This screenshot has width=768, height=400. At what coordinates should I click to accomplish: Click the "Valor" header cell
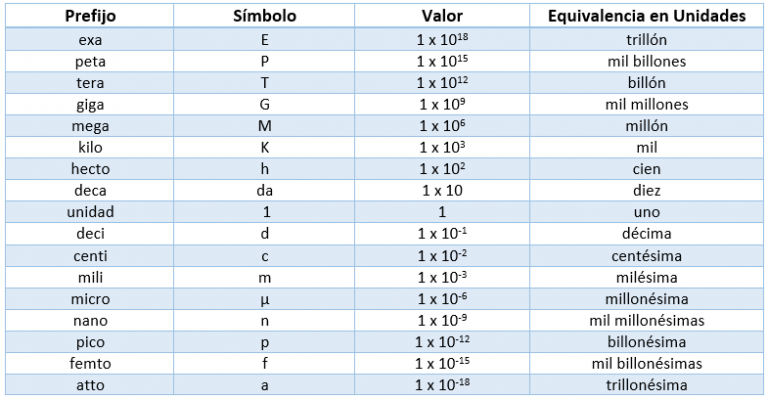[x=440, y=18]
